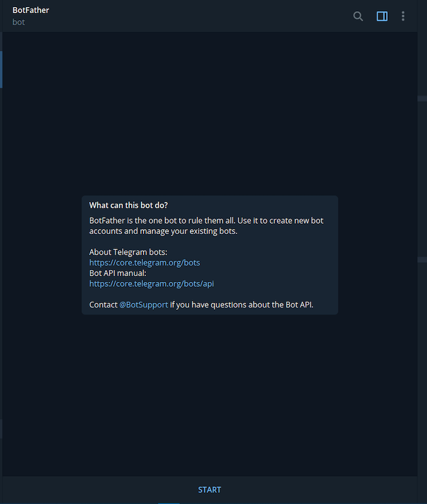Click empty chat area below the bot description
427x504 pixels.
210,395
